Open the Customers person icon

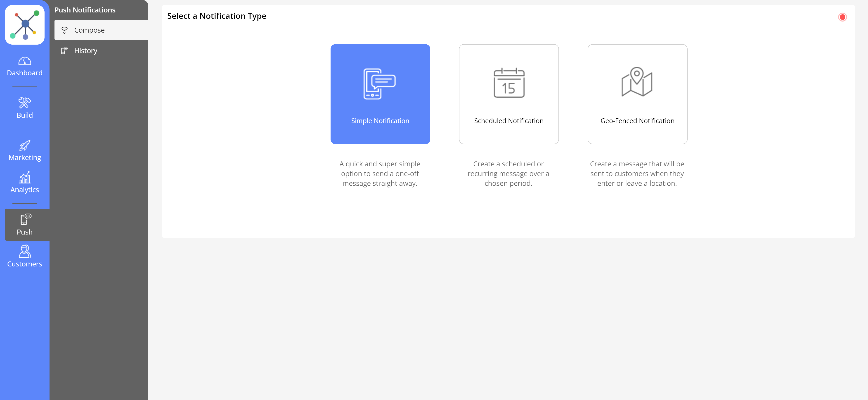point(25,251)
